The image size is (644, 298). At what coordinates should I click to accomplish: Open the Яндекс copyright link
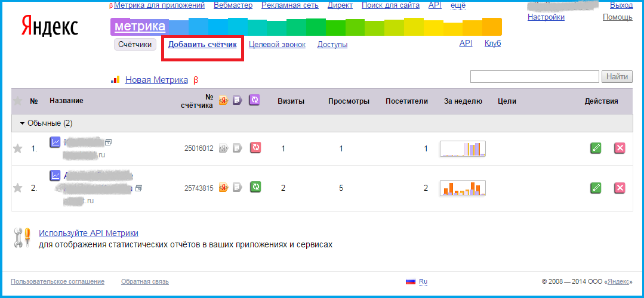(618, 281)
